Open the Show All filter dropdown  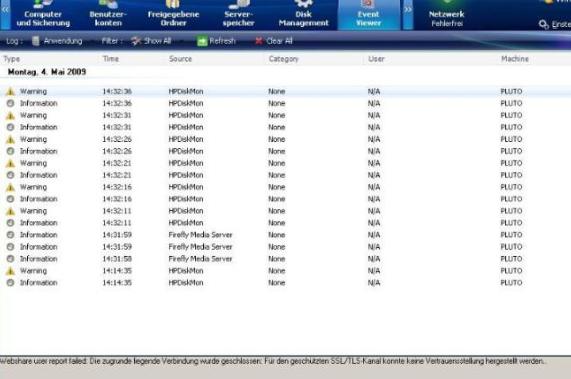click(151, 41)
